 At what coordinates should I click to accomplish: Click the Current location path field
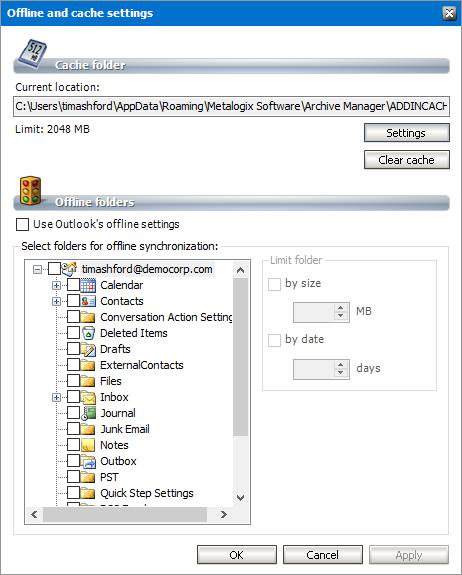[231, 106]
